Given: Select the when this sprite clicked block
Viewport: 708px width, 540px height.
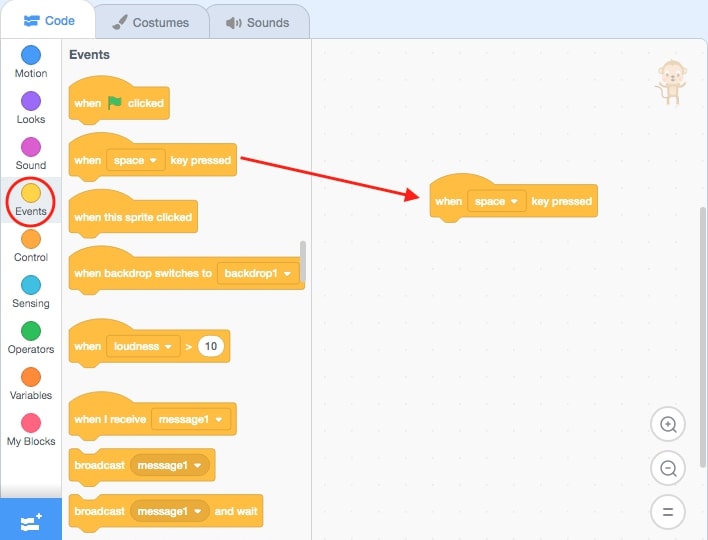Looking at the screenshot, I should click(x=133, y=215).
